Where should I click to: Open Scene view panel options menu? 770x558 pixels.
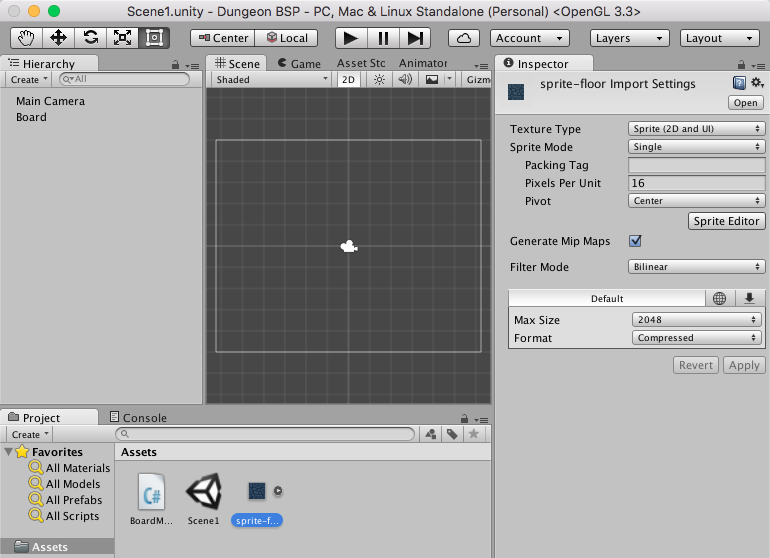[x=481, y=66]
